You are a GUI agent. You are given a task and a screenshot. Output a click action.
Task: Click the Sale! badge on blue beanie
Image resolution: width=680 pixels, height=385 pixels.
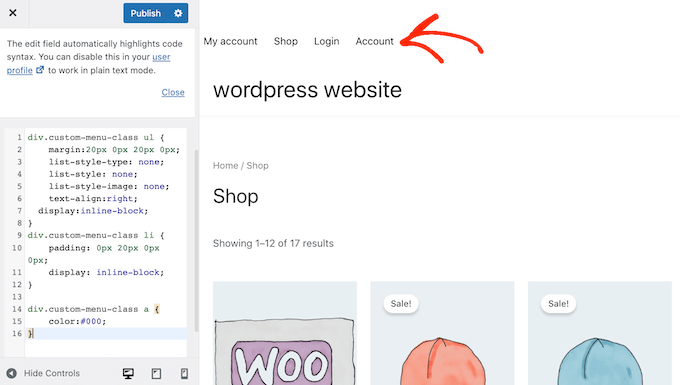(558, 303)
